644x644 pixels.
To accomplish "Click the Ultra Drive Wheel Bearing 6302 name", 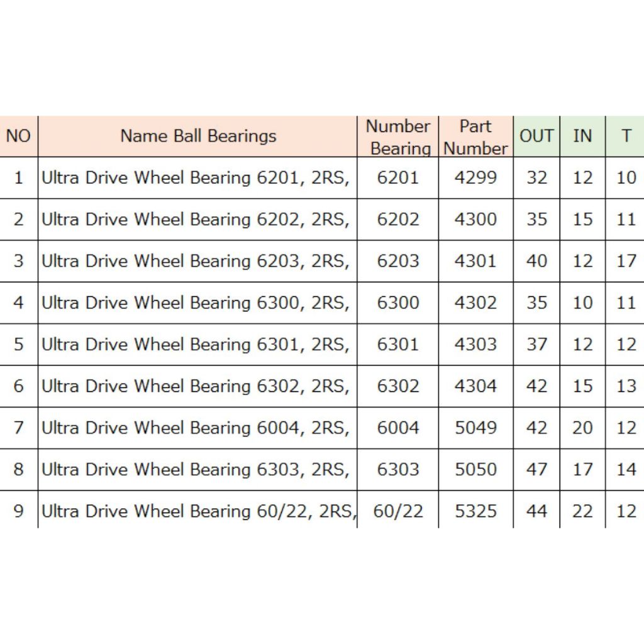I will pos(196,386).
